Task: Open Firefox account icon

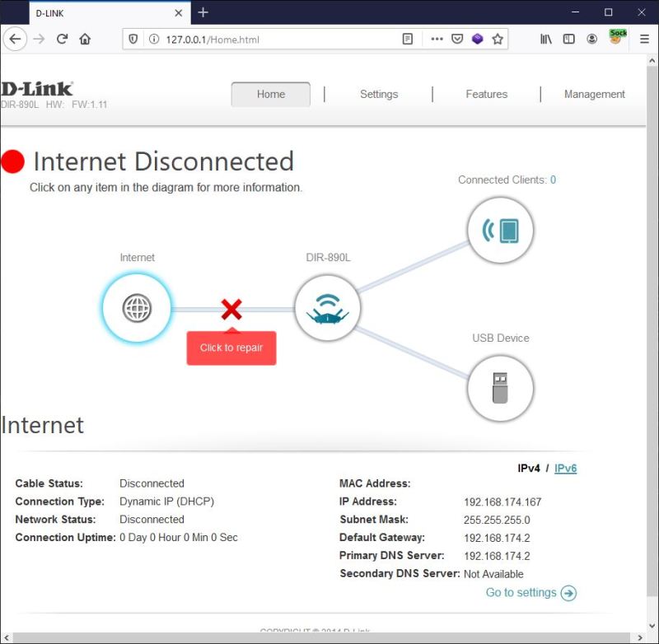Action: pyautogui.click(x=591, y=39)
